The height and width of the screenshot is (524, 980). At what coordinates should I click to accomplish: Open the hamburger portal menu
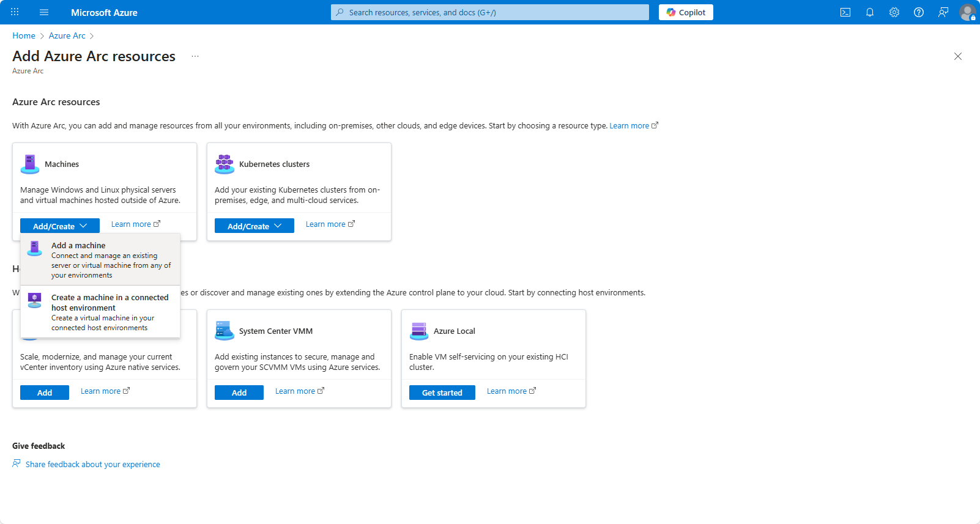44,12
